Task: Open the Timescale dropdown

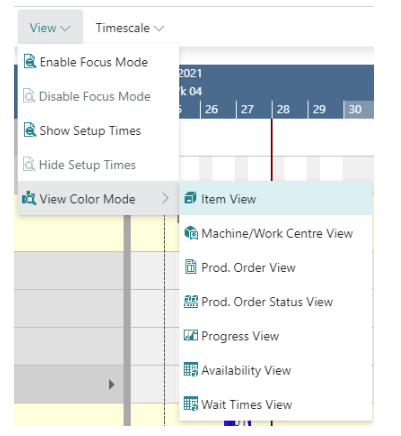Action: pyautogui.click(x=130, y=28)
